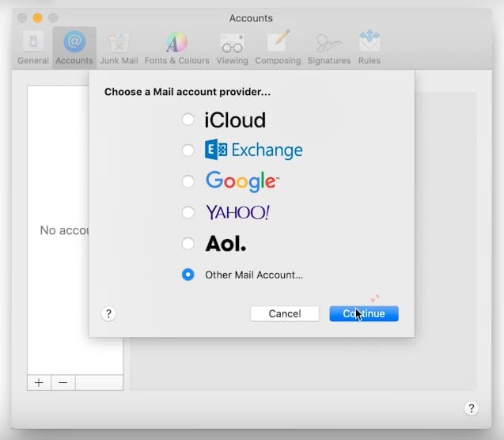
Task: Open the Composing preferences pane
Action: click(x=278, y=47)
